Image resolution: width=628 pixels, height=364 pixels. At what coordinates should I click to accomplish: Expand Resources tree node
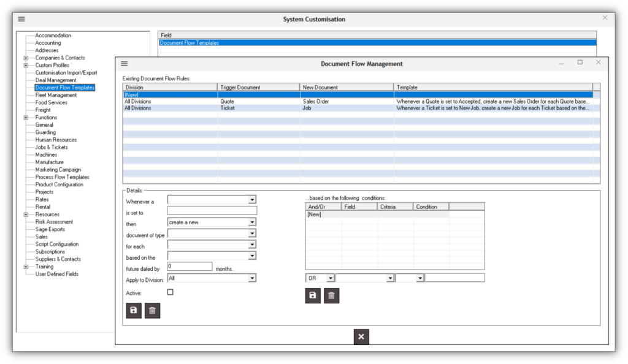(x=26, y=214)
